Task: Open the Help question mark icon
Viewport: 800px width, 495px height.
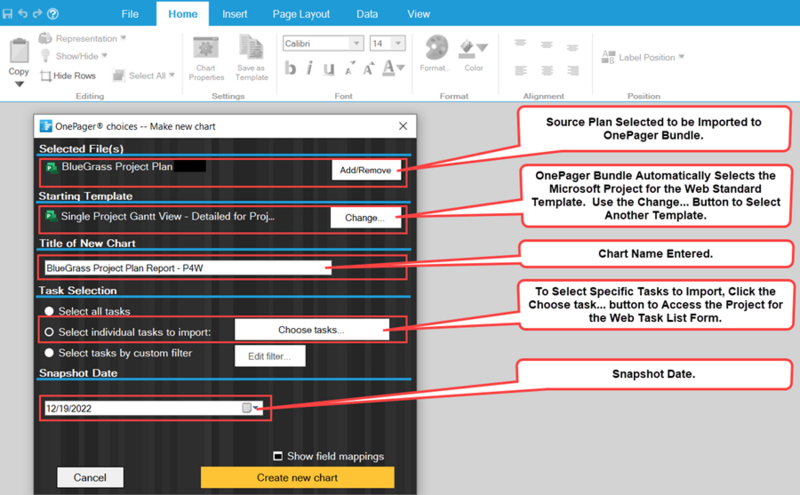Action: (x=53, y=14)
